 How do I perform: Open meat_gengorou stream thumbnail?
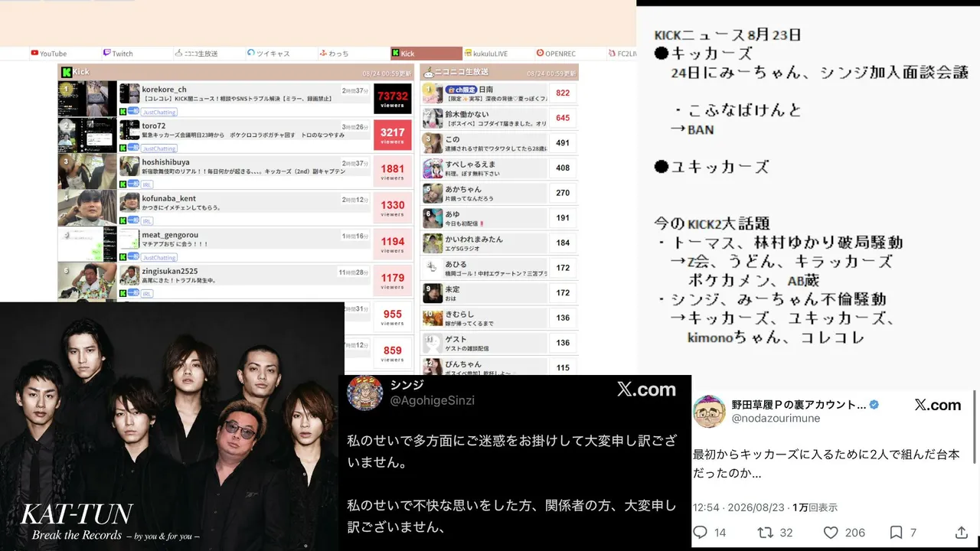(x=87, y=244)
